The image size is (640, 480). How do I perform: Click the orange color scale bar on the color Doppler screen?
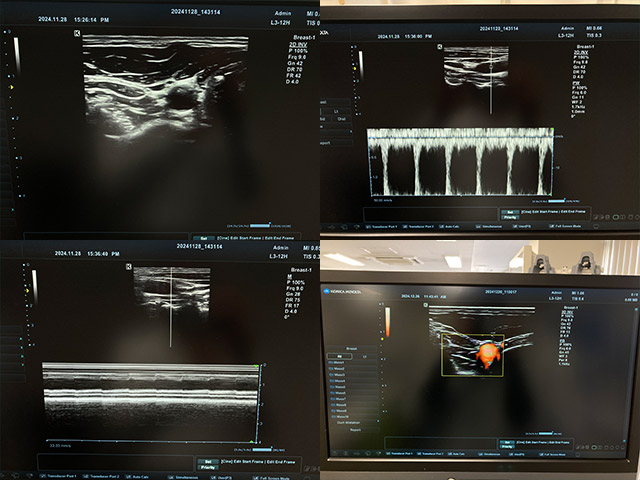click(387, 322)
